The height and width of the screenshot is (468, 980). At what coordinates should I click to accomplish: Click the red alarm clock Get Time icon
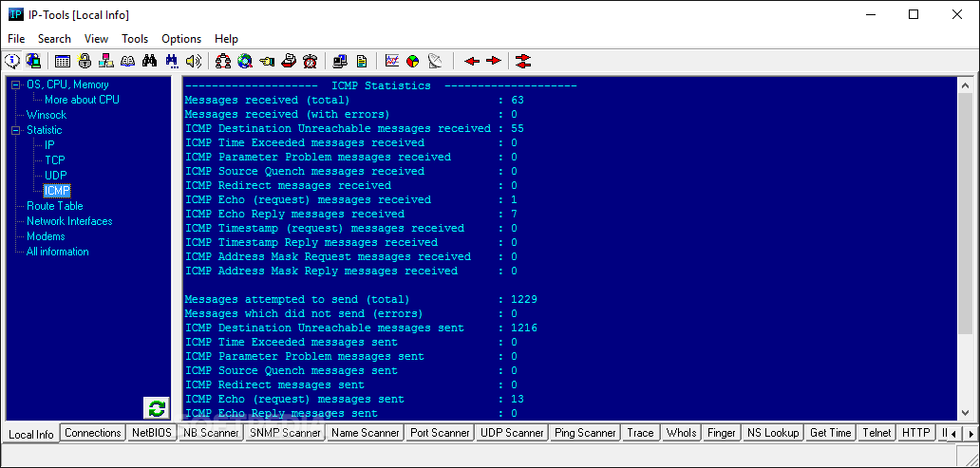point(310,61)
